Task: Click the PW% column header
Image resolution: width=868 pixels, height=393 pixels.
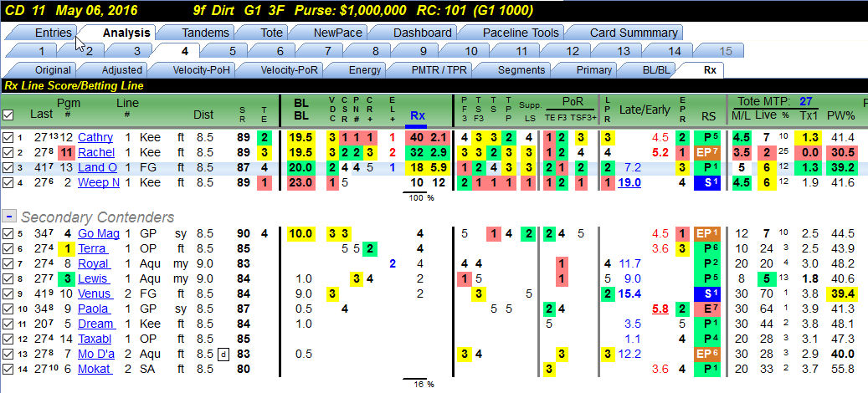Action: (841, 115)
